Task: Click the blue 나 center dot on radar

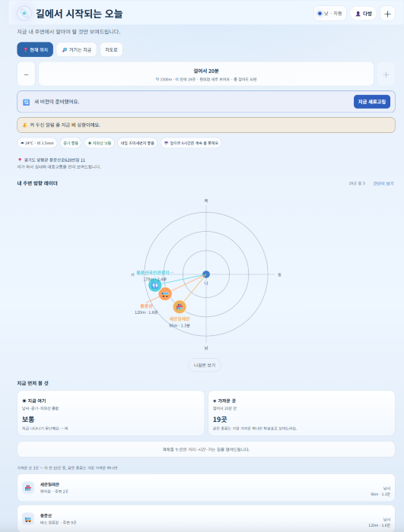Action: pyautogui.click(x=206, y=274)
